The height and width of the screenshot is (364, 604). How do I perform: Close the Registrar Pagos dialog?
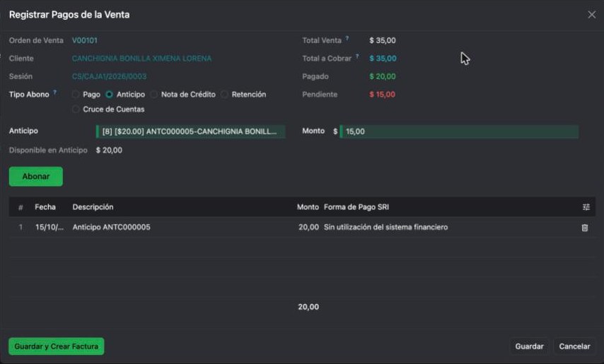pos(592,15)
